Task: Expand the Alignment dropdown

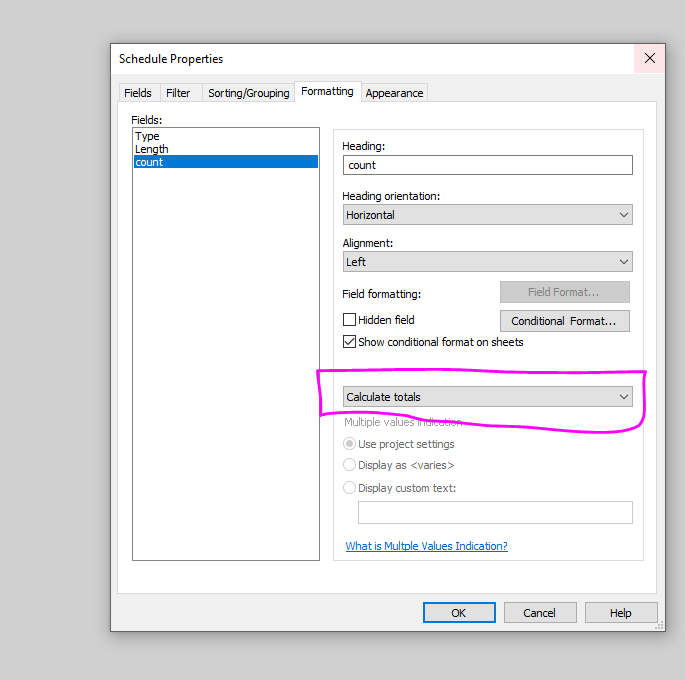Action: tap(487, 262)
